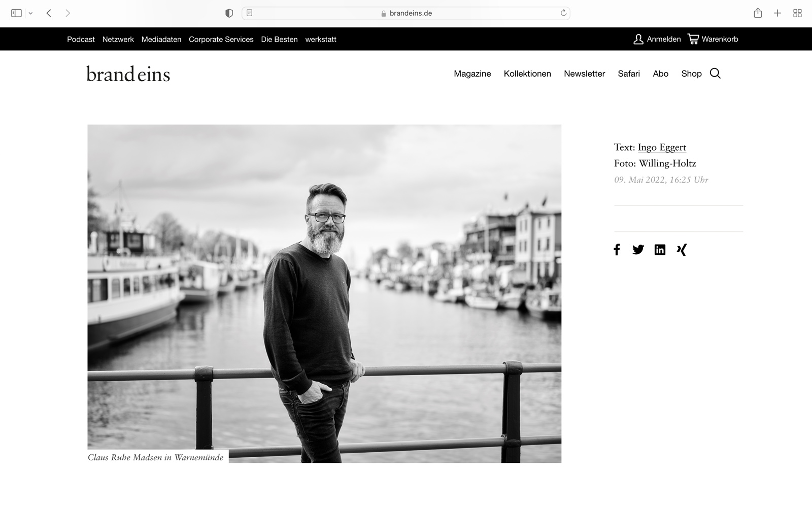Viewport: 812px width, 507px height.
Task: Go to Newsletter section
Action: [x=584, y=74]
